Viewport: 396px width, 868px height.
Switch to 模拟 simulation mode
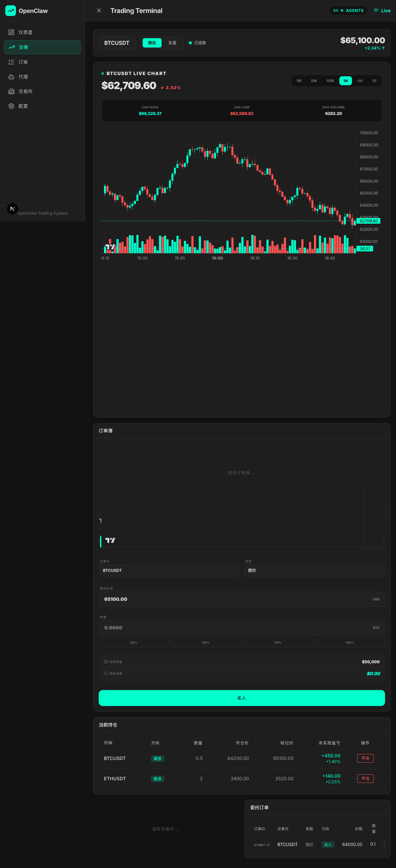tap(152, 43)
